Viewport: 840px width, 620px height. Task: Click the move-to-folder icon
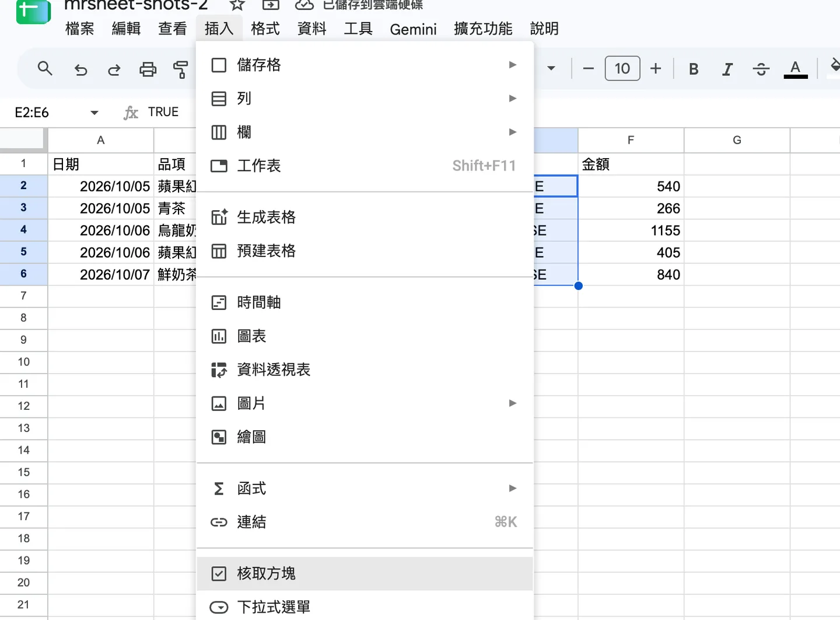click(x=270, y=5)
